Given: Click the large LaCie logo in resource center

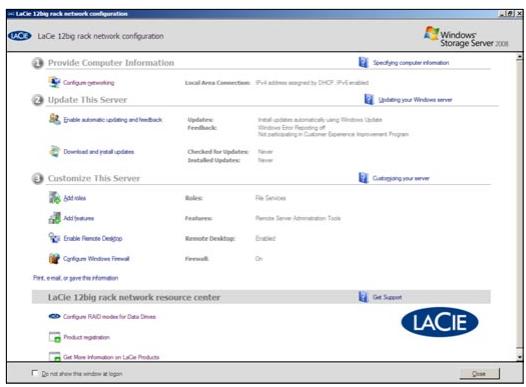Looking at the screenshot, I should [x=439, y=322].
